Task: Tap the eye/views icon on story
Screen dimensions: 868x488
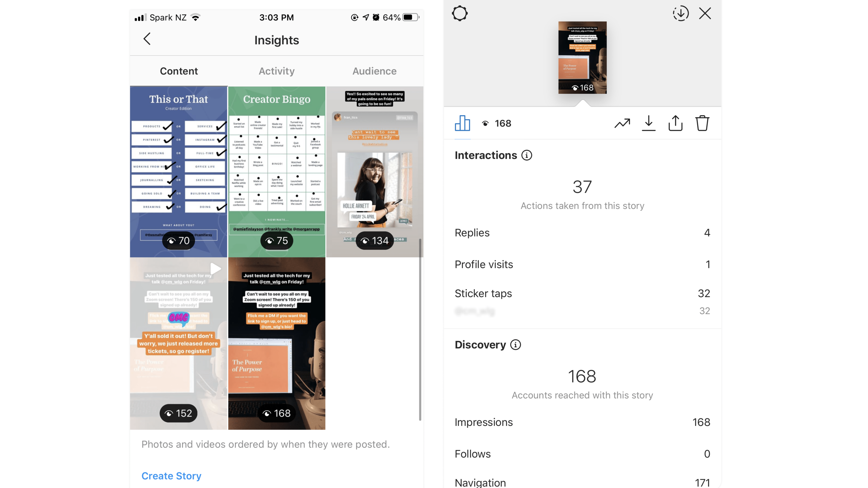Action: click(486, 123)
